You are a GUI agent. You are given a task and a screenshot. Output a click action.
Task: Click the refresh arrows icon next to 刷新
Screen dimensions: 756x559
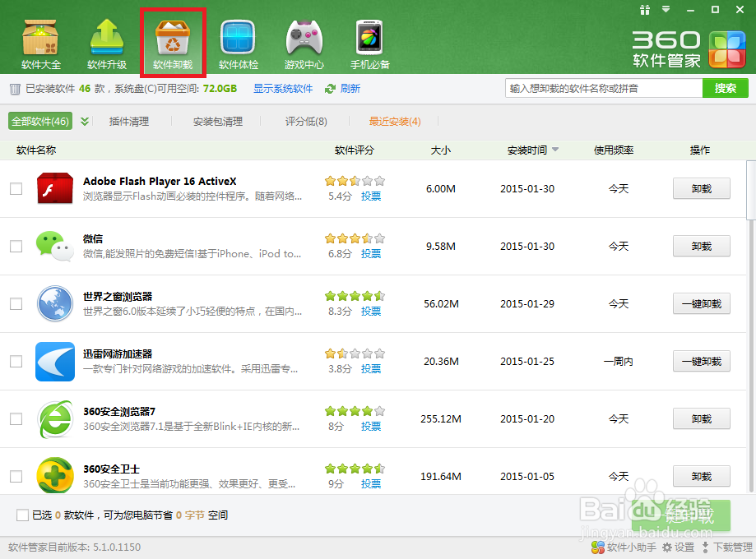(330, 89)
